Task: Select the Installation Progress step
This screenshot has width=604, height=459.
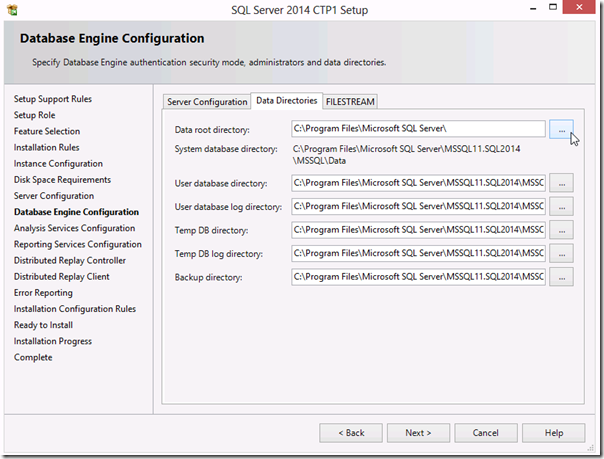Action: pyautogui.click(x=53, y=342)
